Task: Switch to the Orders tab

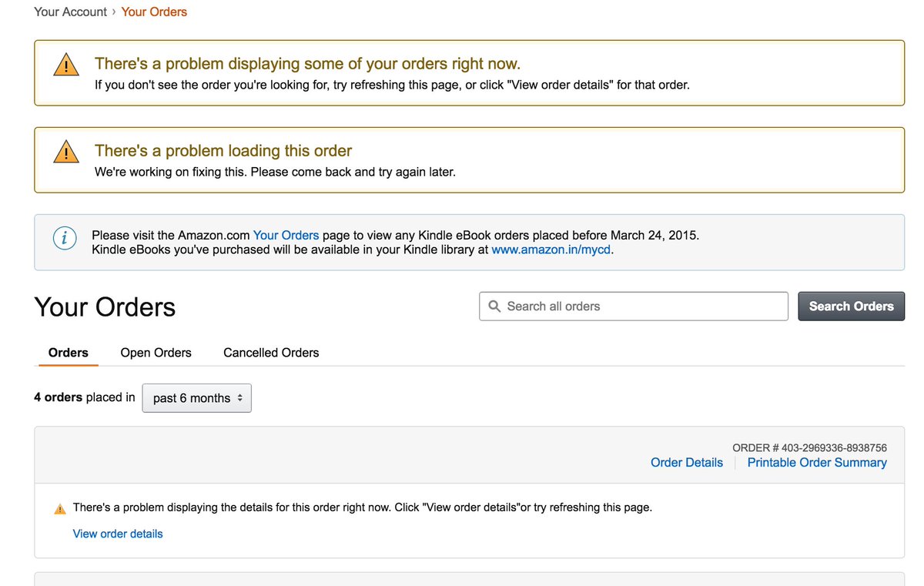Action: pos(69,353)
